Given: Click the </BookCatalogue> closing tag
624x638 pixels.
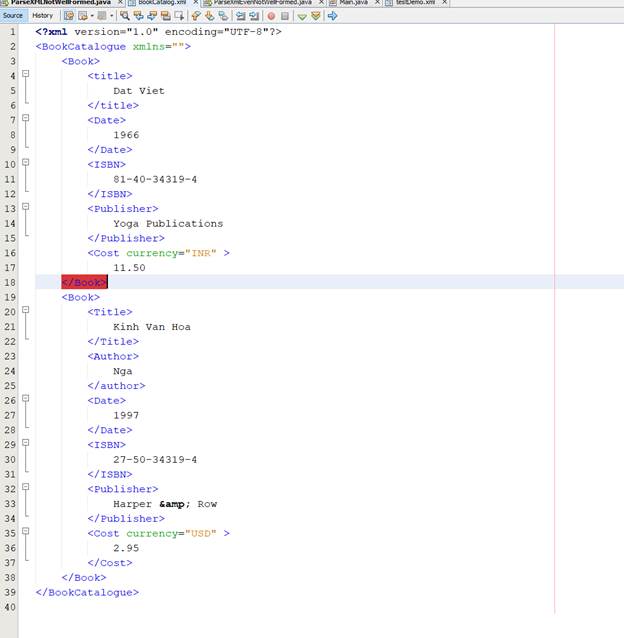Looking at the screenshot, I should click(87, 592).
